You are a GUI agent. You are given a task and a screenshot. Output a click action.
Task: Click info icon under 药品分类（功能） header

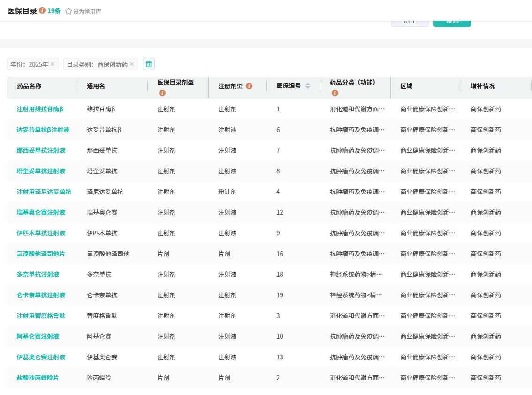pos(334,93)
